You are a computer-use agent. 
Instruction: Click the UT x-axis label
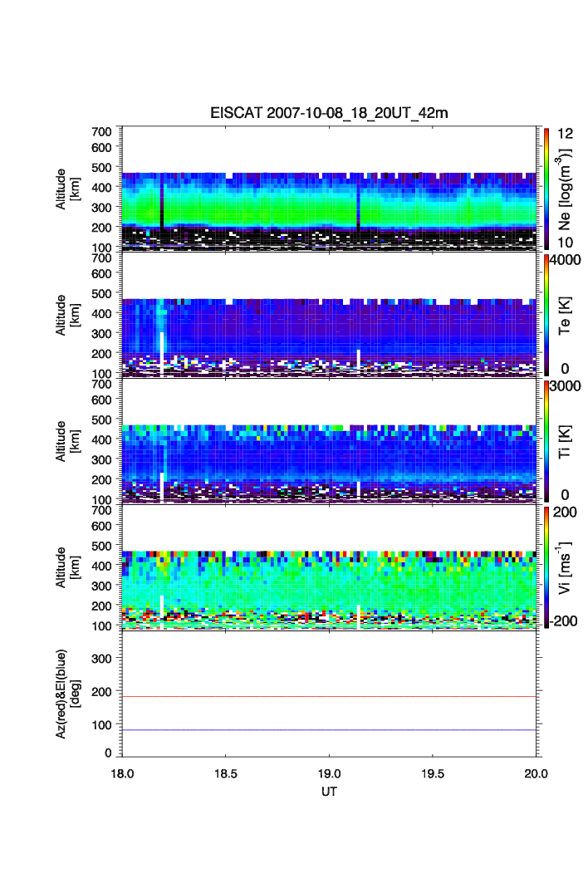coord(329,792)
